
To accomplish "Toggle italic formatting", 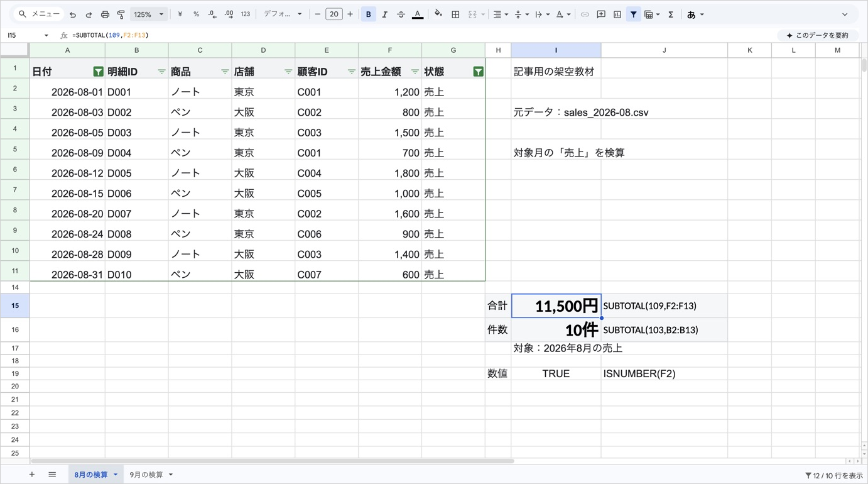I will coord(385,14).
